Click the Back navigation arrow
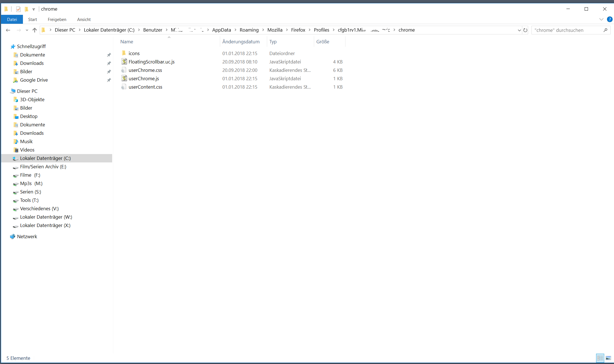 point(8,30)
